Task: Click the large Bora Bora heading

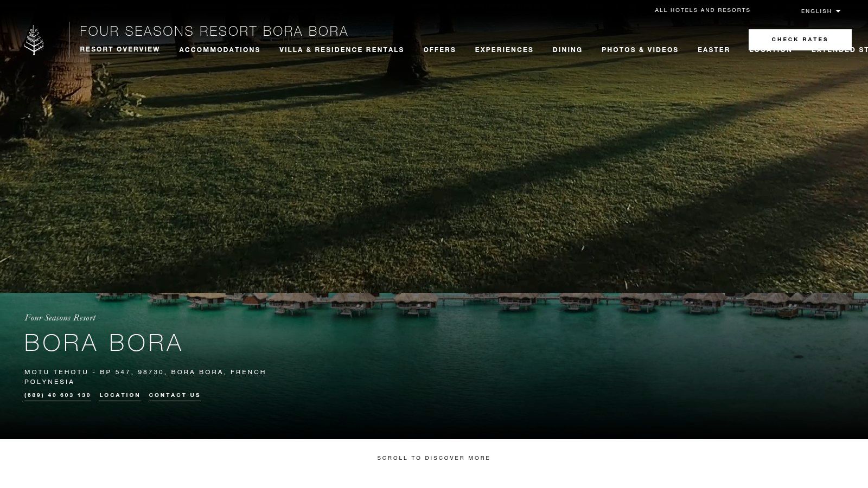Action: (x=103, y=343)
